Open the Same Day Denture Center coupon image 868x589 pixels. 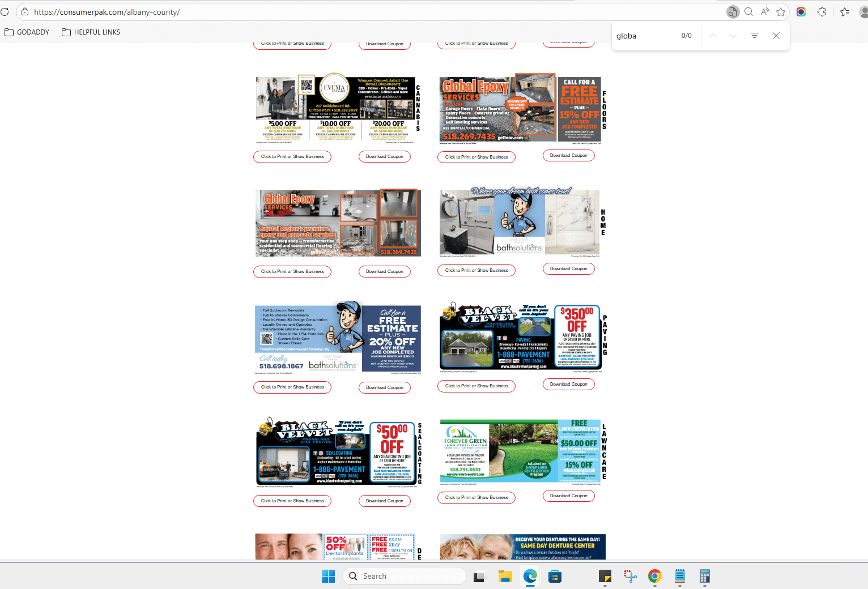point(523,547)
